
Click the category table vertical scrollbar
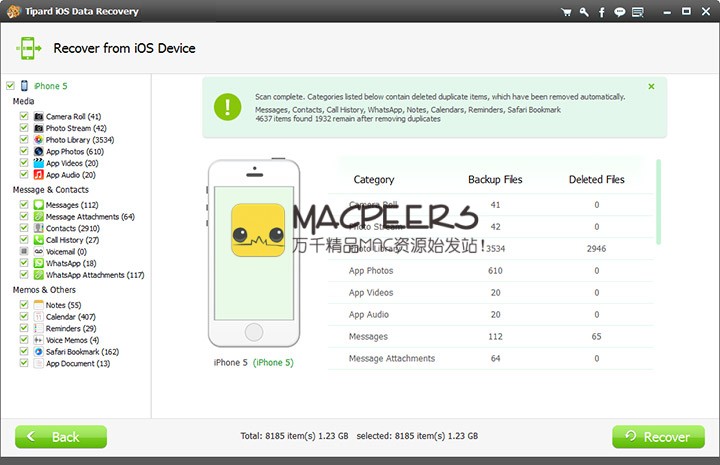(x=658, y=202)
